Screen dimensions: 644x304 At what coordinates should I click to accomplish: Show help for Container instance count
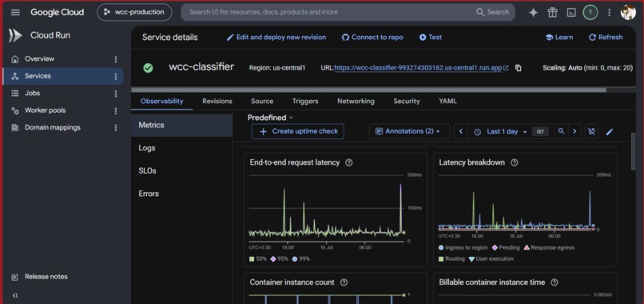point(344,282)
